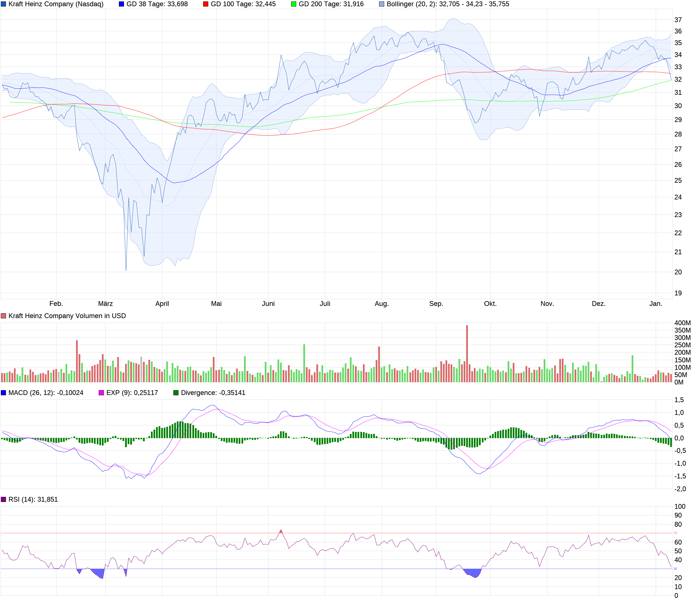Viewport: 700px width, 603px height.
Task: Click the magenta EXP (9) icon
Action: (101, 393)
